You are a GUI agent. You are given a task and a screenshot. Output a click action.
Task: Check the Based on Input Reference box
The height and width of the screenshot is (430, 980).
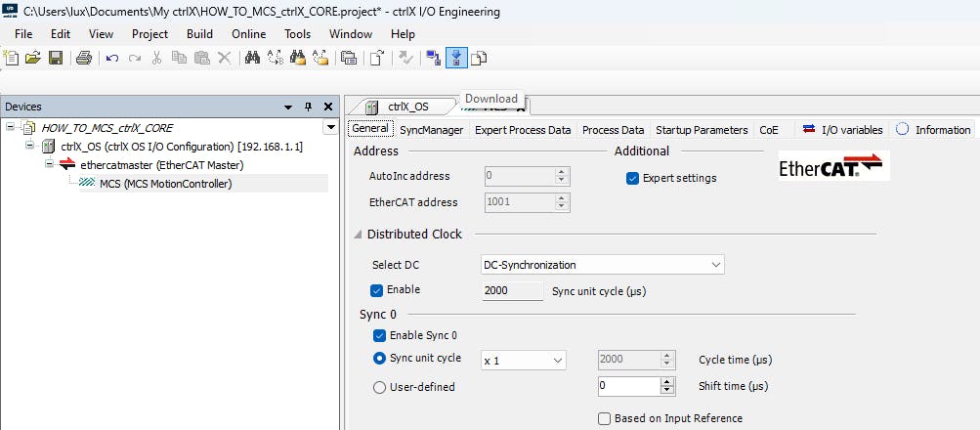(x=604, y=418)
